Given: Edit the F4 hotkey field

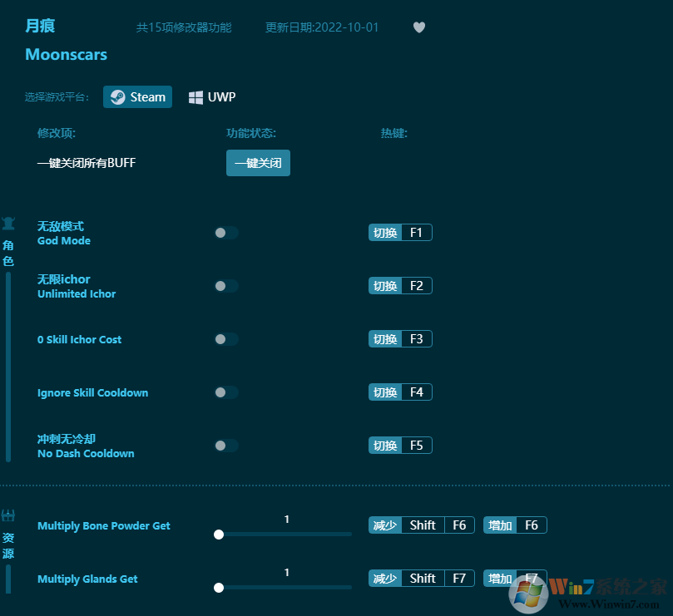Looking at the screenshot, I should click(416, 392).
